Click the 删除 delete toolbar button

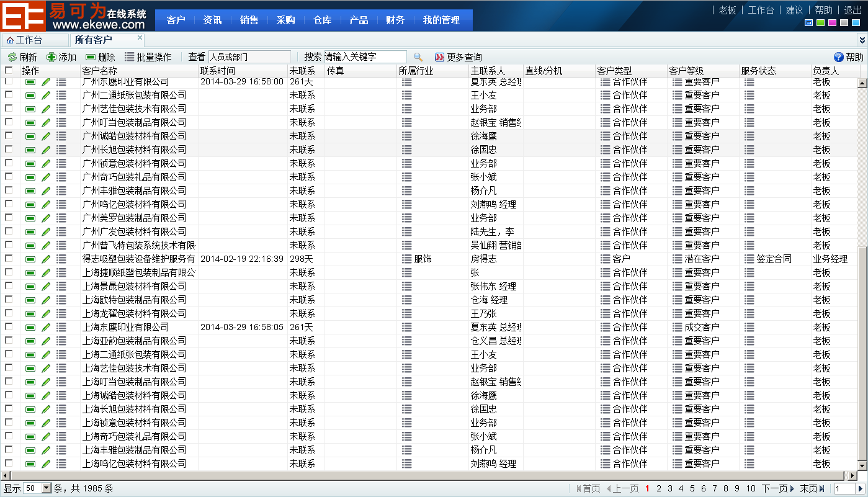tap(101, 57)
